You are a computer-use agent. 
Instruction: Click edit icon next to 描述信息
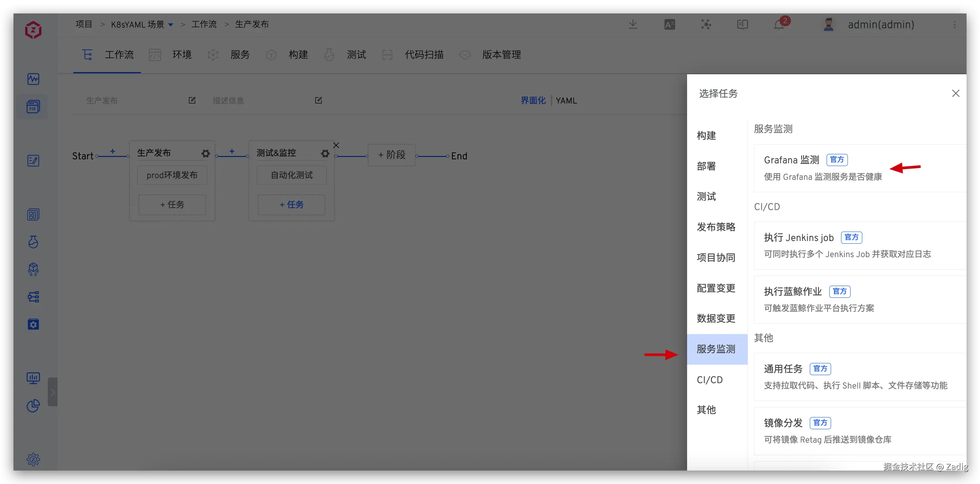point(318,100)
